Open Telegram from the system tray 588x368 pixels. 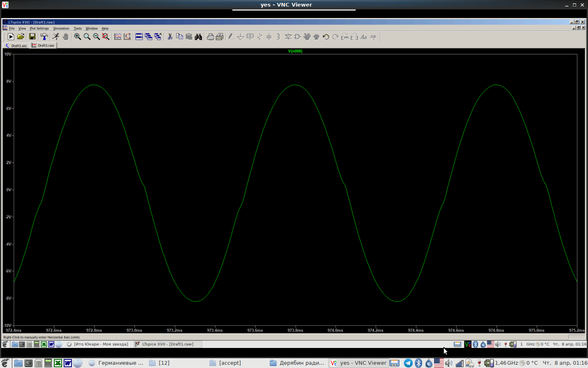pos(408,363)
